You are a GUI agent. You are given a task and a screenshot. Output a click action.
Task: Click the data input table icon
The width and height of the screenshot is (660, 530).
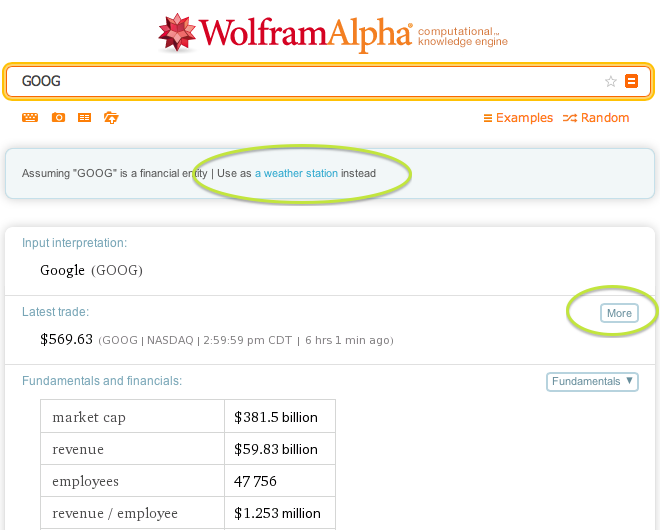[x=85, y=117]
